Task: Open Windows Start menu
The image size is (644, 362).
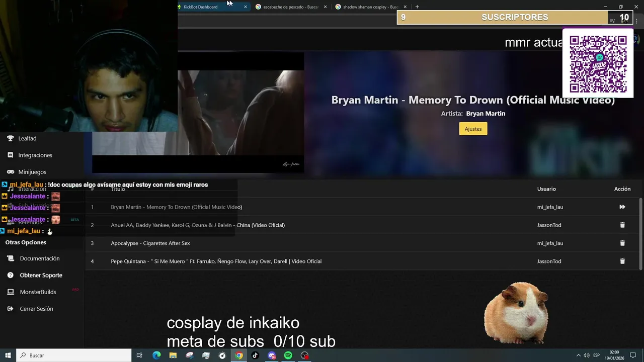Action: click(x=8, y=355)
